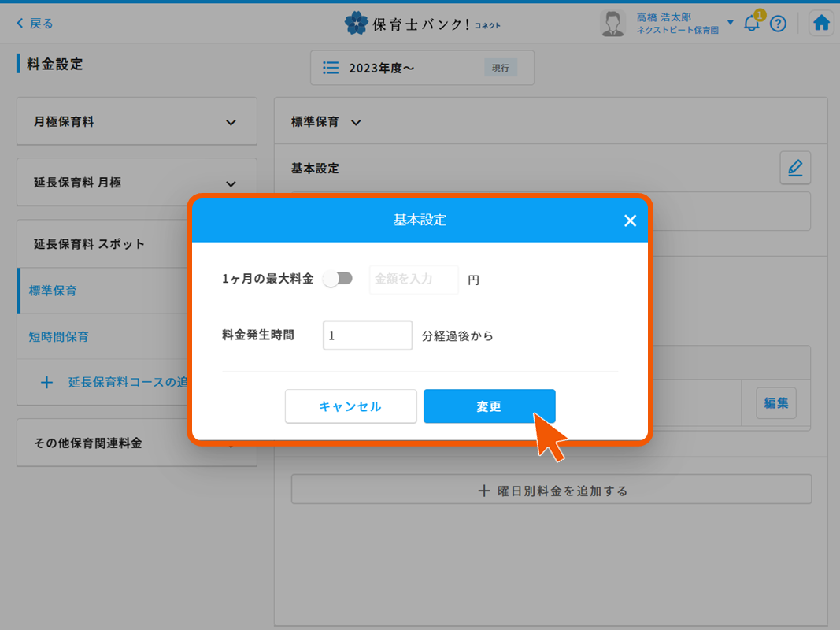Confirm changes with the 変更 button
This screenshot has width=840, height=630.
489,406
